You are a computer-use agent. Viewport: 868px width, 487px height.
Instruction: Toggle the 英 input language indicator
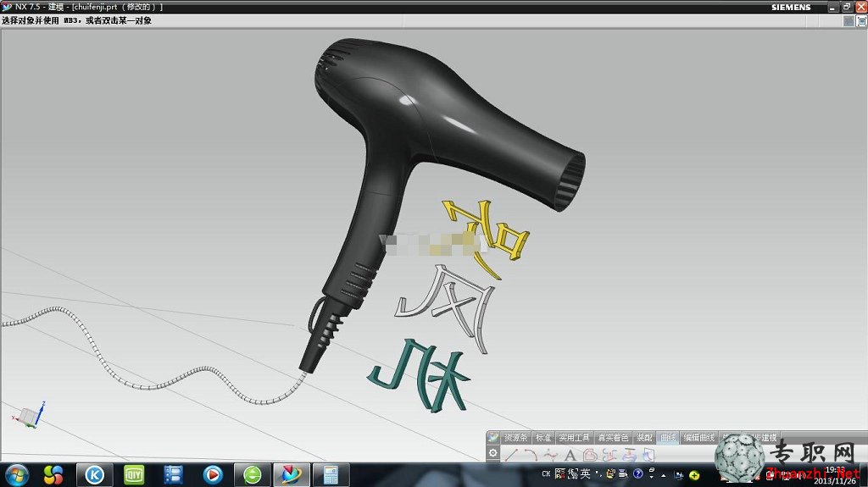coord(585,473)
